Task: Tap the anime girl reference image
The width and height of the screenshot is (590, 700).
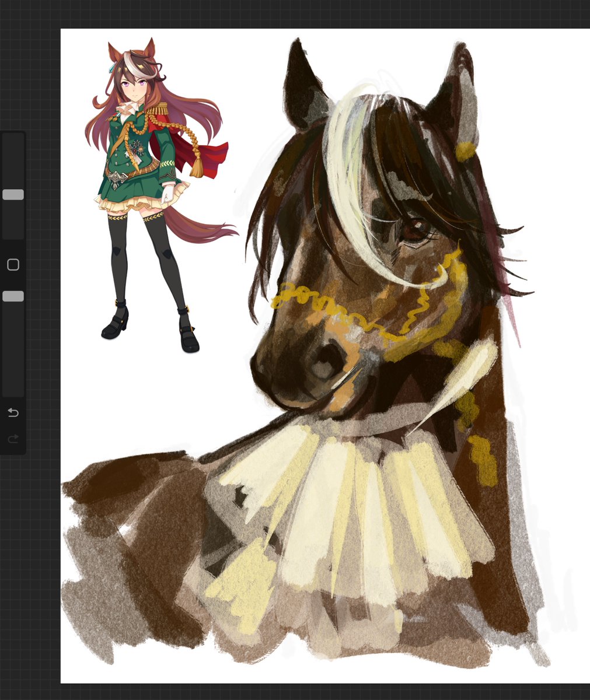Action: (x=160, y=195)
